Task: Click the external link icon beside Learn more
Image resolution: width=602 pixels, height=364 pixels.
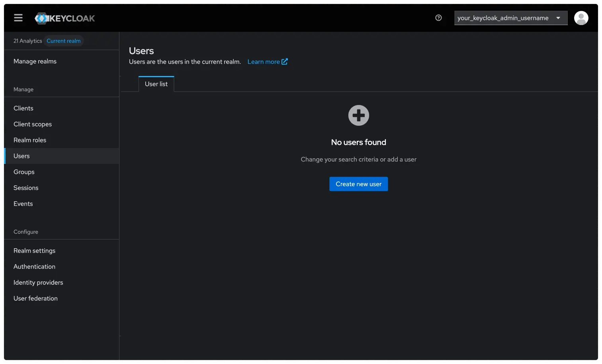Action: (x=285, y=62)
